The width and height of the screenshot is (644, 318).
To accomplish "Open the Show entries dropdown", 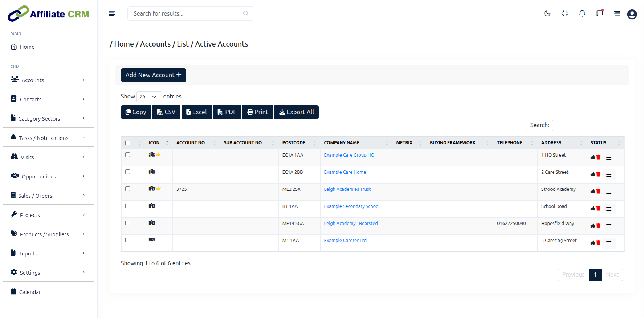I will pyautogui.click(x=149, y=97).
